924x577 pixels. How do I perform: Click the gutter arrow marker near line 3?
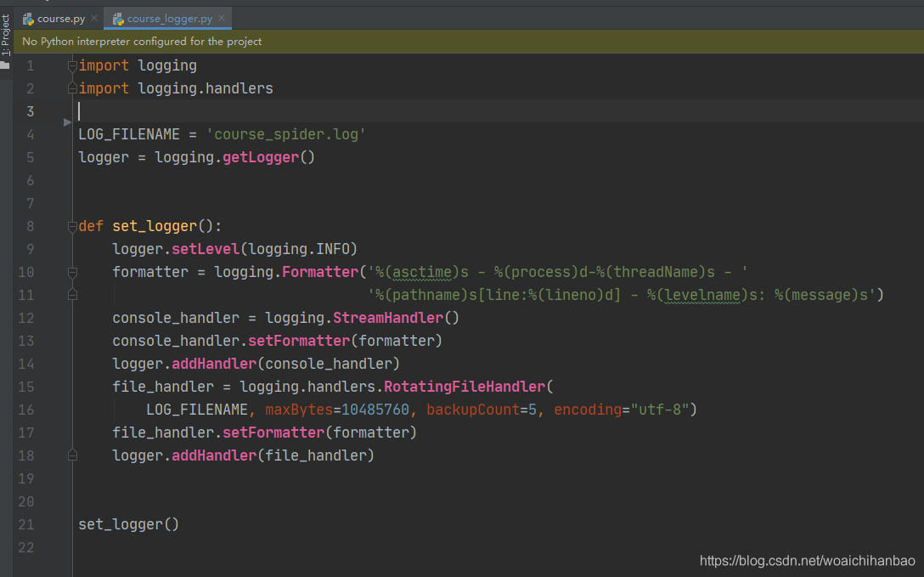click(67, 122)
